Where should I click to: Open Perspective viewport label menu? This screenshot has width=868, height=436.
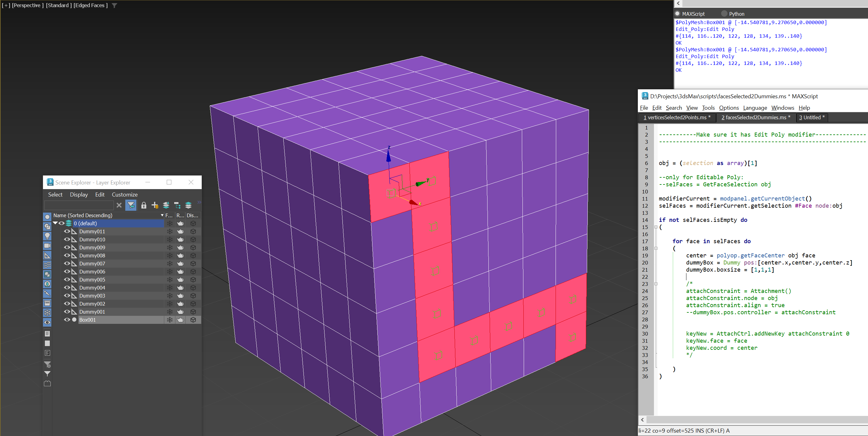tap(28, 5)
